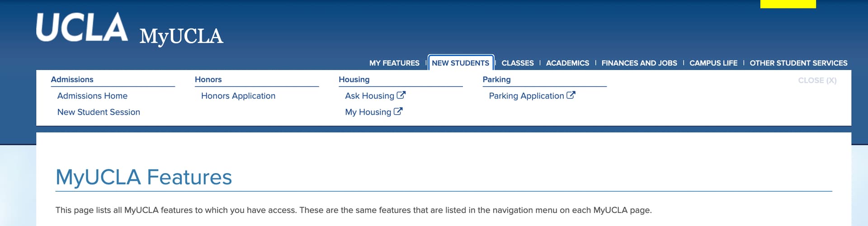Open the My Features menu

(x=394, y=63)
